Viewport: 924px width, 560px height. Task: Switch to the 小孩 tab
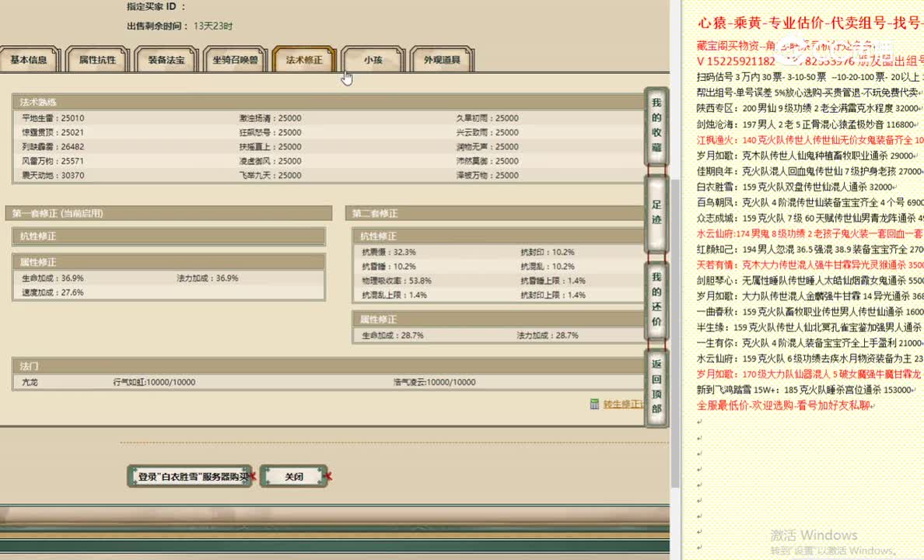pos(373,60)
